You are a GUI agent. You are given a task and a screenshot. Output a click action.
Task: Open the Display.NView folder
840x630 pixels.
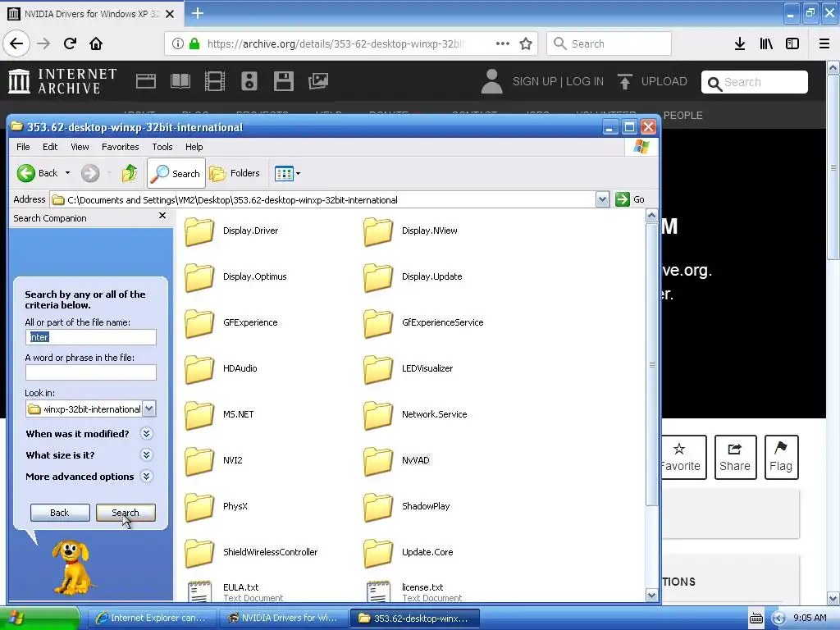coord(410,231)
